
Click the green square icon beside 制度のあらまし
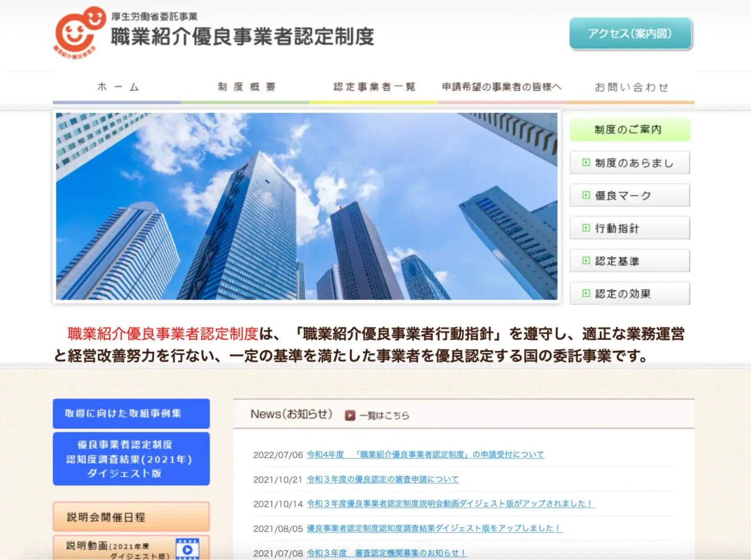point(585,162)
